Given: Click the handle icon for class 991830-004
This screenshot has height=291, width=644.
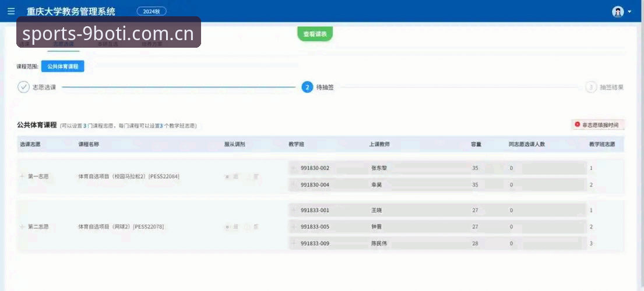Looking at the screenshot, I should pos(294,185).
